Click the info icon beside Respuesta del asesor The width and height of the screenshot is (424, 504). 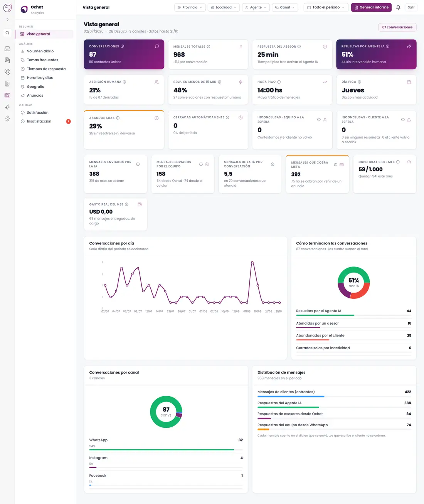pos(299,47)
